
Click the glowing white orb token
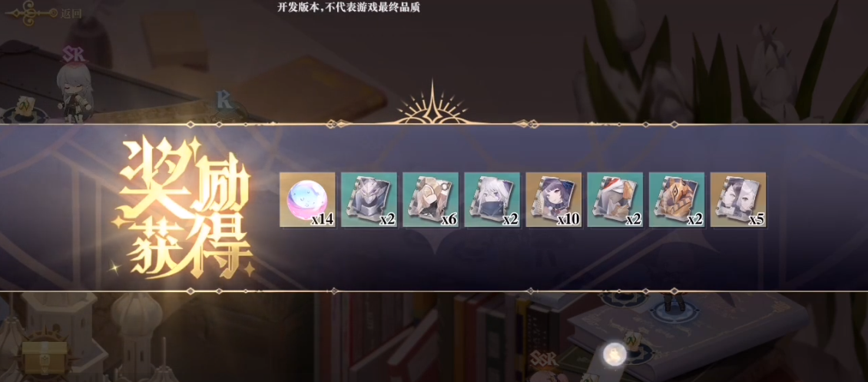pyautogui.click(x=614, y=353)
